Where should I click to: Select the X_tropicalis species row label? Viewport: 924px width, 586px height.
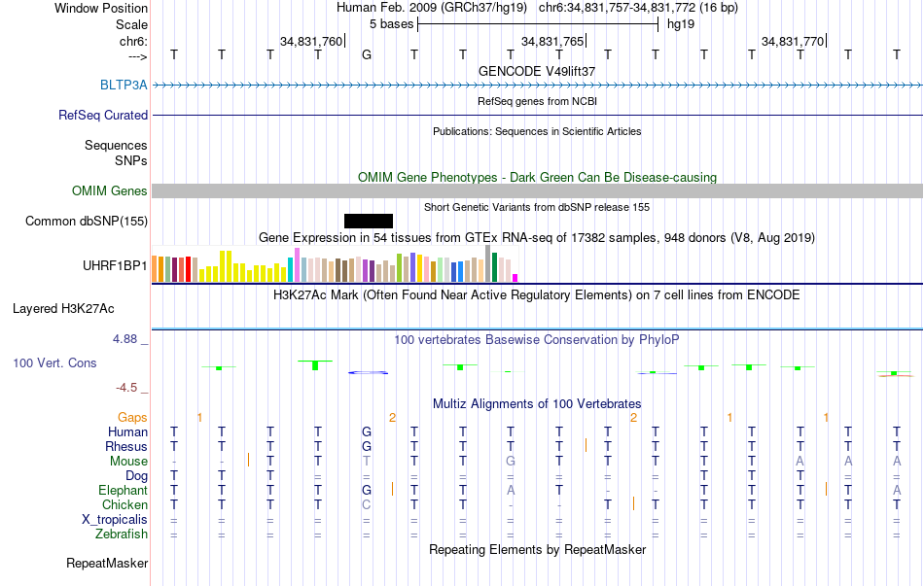point(115,520)
